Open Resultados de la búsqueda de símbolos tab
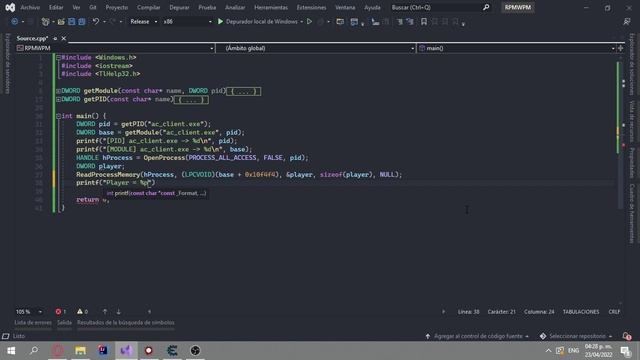The width and height of the screenshot is (640, 360). 126,323
